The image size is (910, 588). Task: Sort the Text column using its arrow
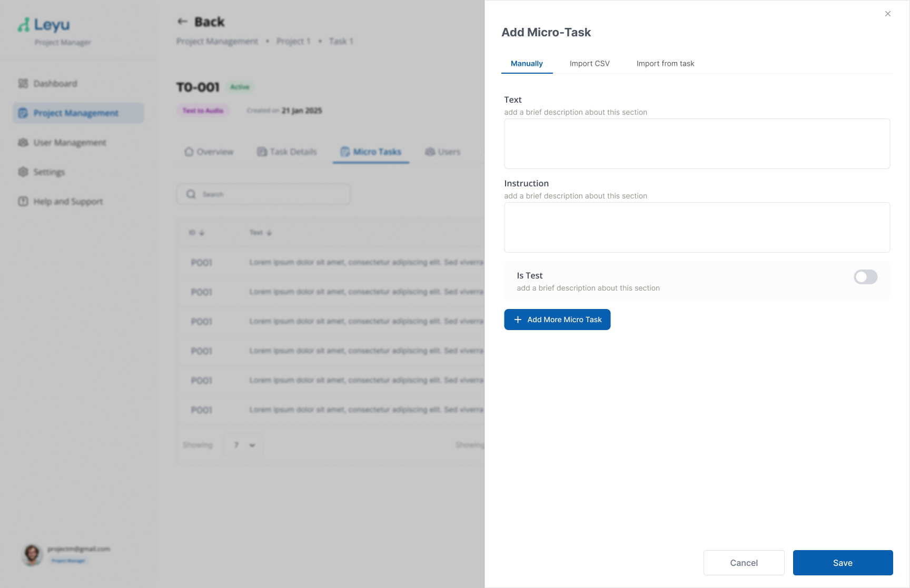(270, 232)
